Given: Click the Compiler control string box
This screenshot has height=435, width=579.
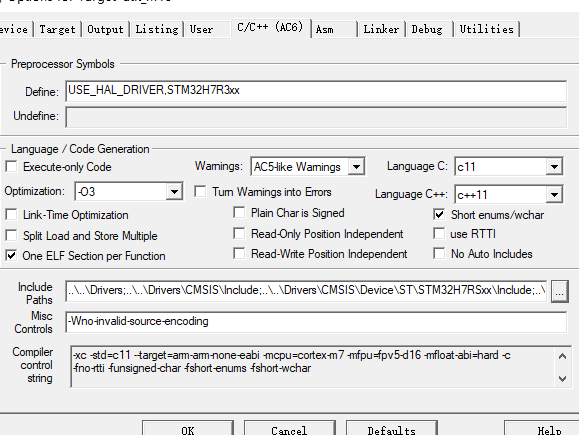Looking at the screenshot, I should point(321,367).
